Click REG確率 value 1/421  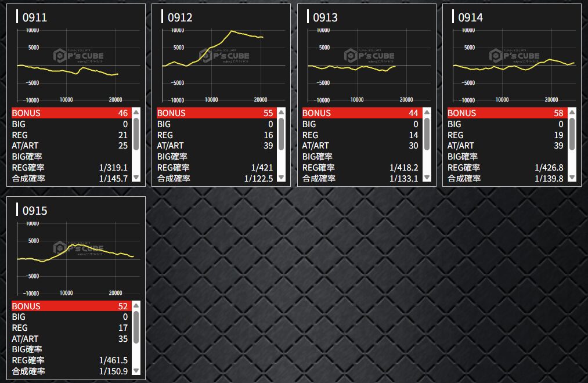(262, 168)
